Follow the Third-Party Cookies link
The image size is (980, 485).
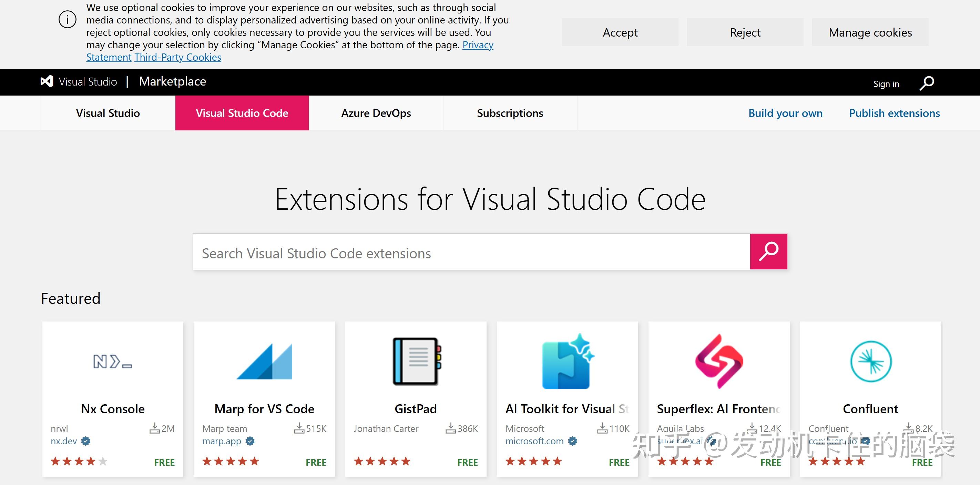tap(178, 58)
